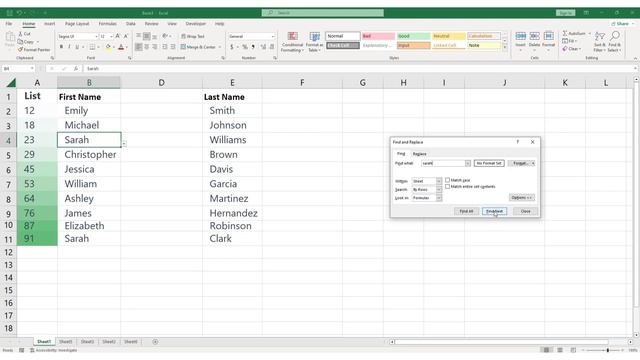The image size is (640, 360).
Task: Switch to the Formulas tab
Action: (x=107, y=24)
